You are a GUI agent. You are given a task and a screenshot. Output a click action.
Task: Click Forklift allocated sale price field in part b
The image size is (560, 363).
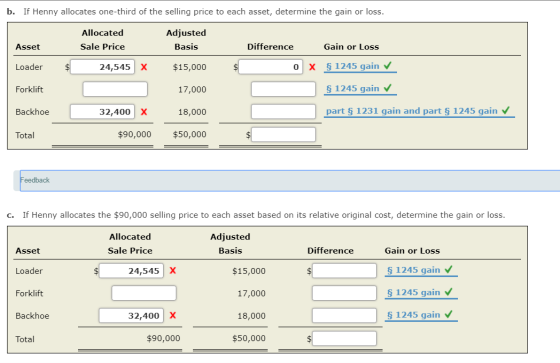pyautogui.click(x=115, y=89)
